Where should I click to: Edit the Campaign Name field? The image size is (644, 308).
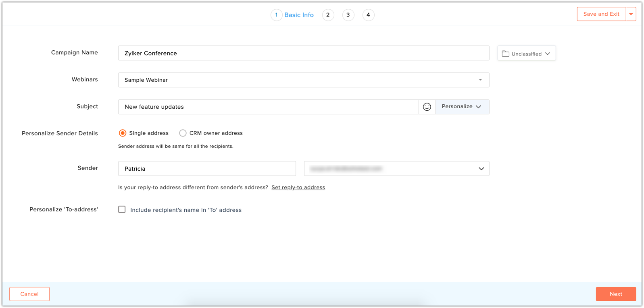pos(304,53)
